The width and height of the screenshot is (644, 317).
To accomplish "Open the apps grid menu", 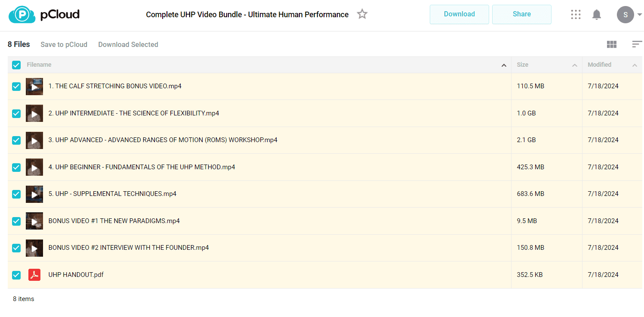I will click(576, 15).
